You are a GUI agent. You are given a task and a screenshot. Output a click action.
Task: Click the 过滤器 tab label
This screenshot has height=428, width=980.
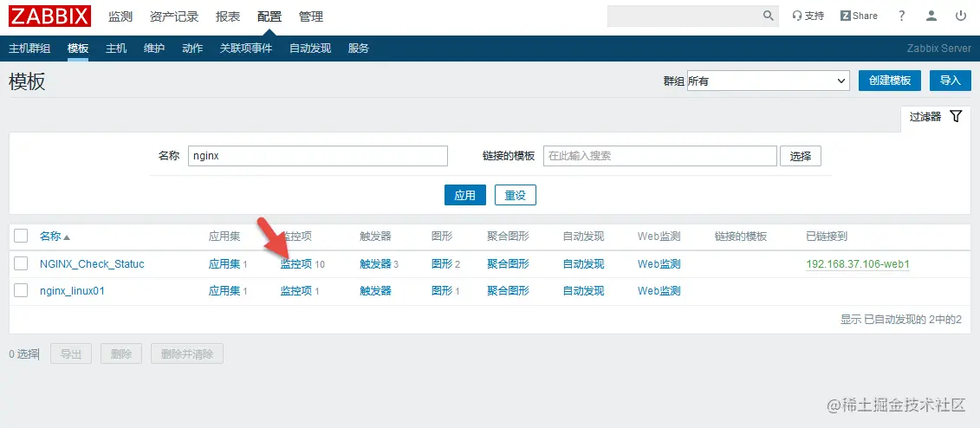(925, 117)
